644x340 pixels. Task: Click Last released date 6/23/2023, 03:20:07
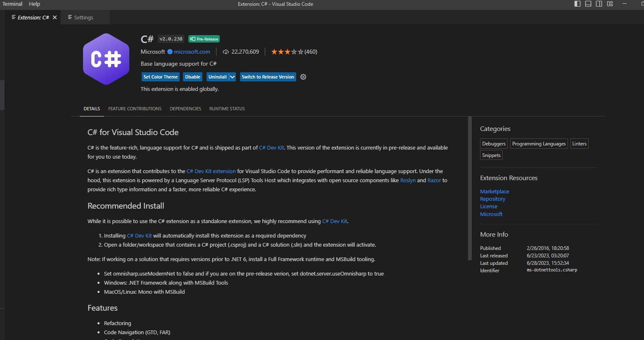[548, 255]
